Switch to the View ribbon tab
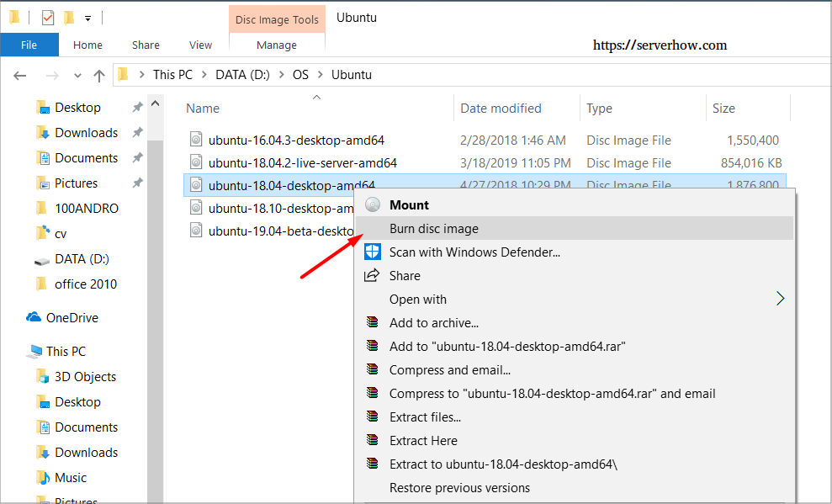This screenshot has width=832, height=504. 200,45
